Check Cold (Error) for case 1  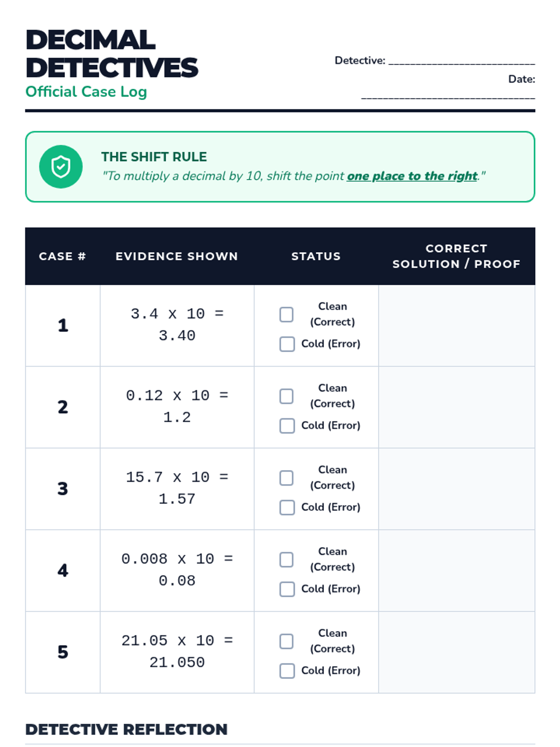click(287, 344)
